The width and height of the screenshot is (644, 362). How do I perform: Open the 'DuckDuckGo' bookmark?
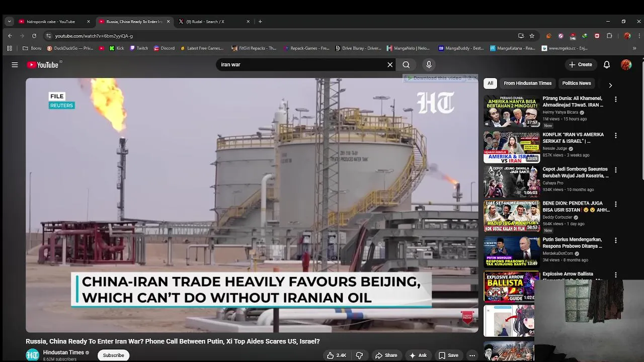70,48
